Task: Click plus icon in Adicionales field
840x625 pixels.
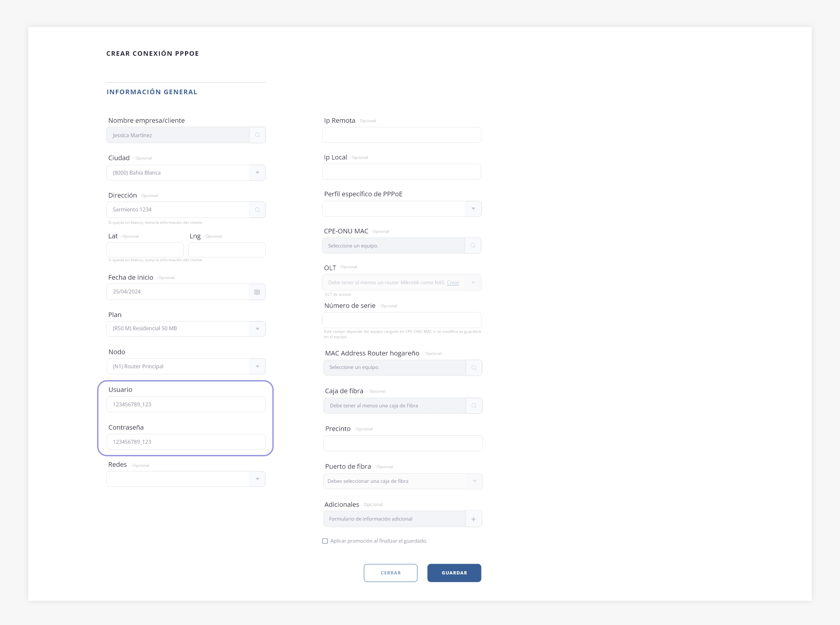Action: point(473,519)
